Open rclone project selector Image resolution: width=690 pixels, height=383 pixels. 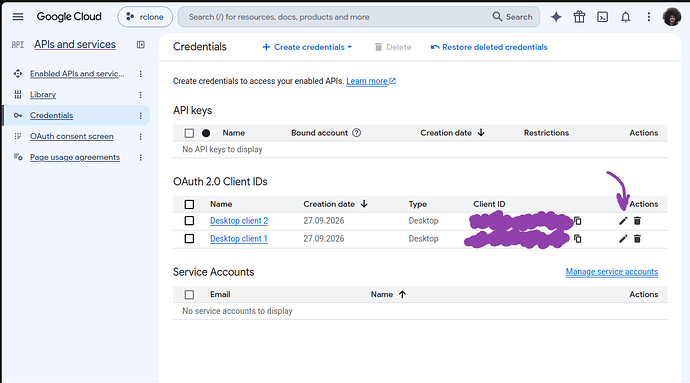[x=145, y=17]
